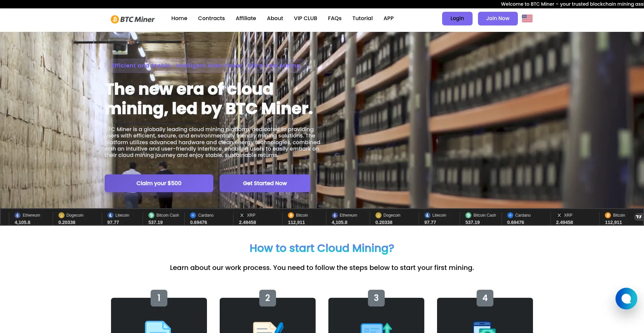Open the APP menu item
The height and width of the screenshot is (333, 644).
tap(389, 18)
